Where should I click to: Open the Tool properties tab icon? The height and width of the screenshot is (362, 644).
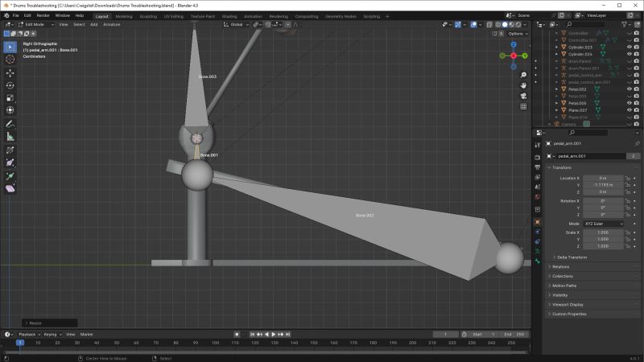click(537, 145)
